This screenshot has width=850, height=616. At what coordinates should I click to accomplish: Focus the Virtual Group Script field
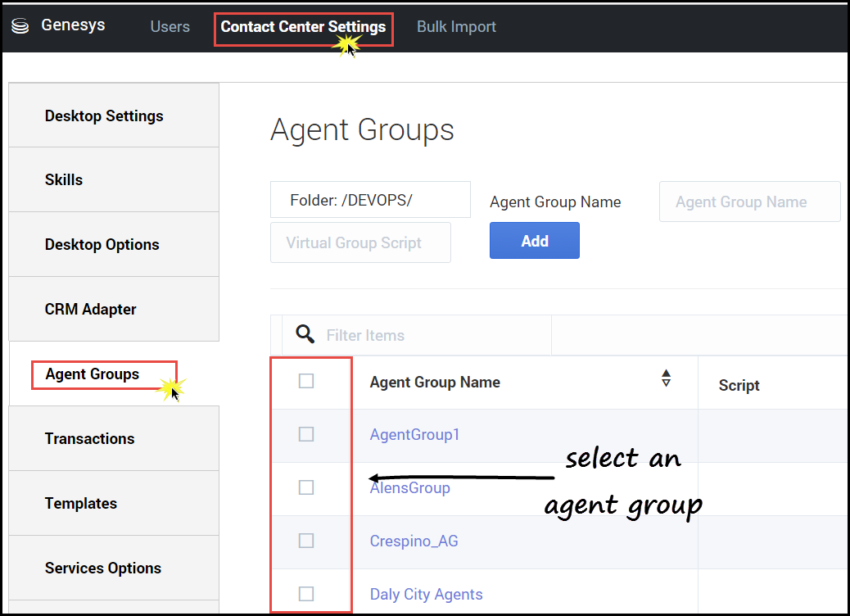[360, 243]
